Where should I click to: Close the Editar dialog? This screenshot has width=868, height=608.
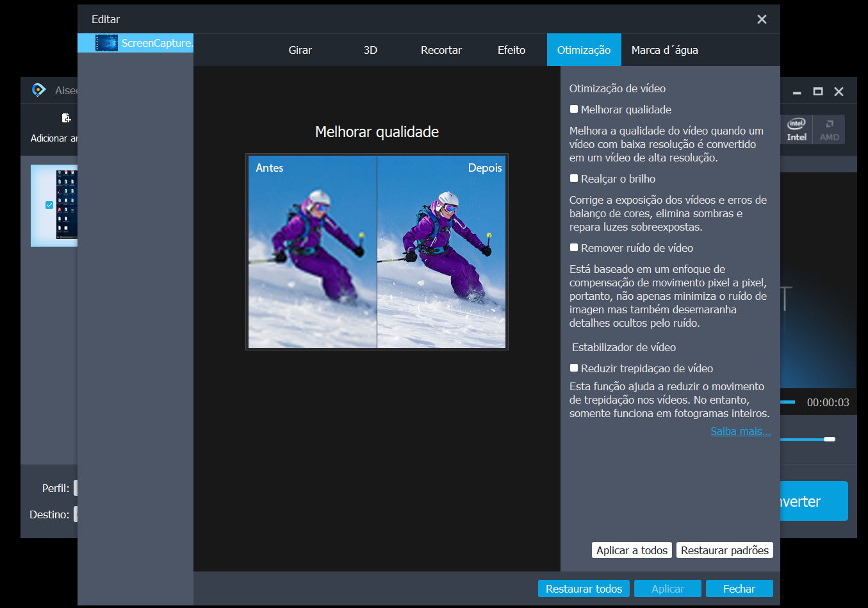(762, 19)
